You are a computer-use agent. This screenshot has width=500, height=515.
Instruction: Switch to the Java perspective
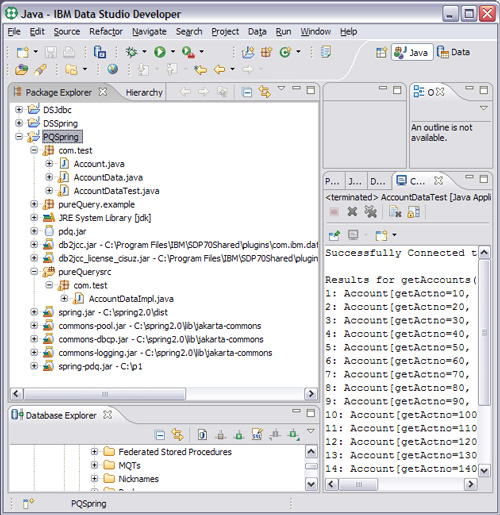412,52
